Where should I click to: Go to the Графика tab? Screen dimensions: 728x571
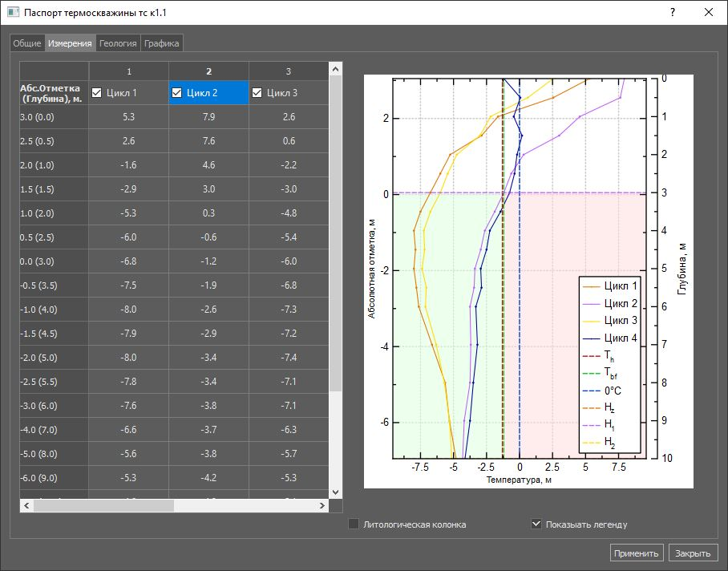click(x=162, y=43)
